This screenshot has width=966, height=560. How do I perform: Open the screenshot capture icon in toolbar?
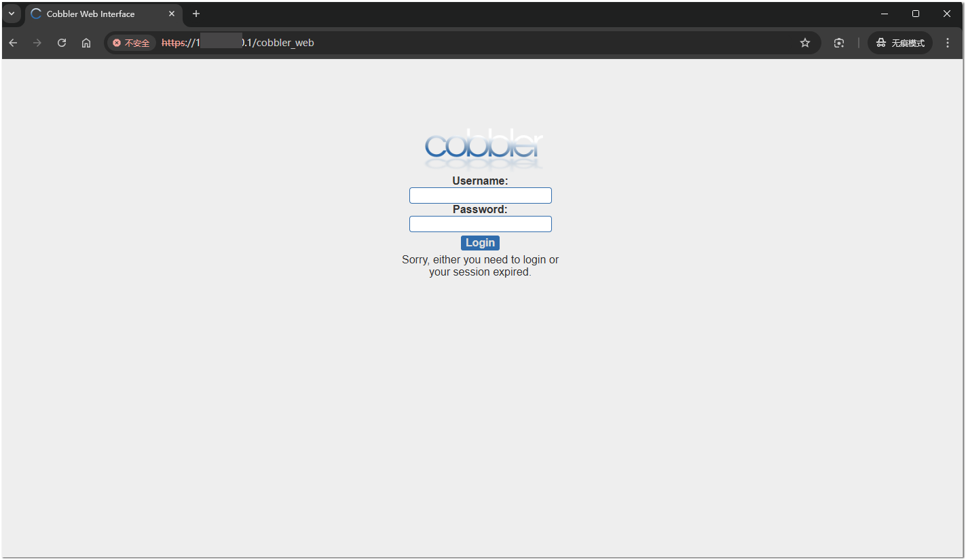tap(839, 43)
